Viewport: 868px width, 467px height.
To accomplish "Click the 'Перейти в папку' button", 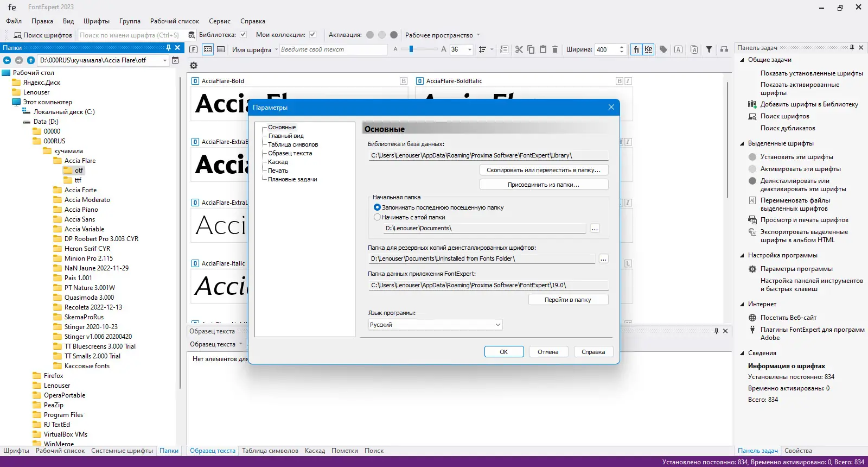I will click(x=568, y=300).
